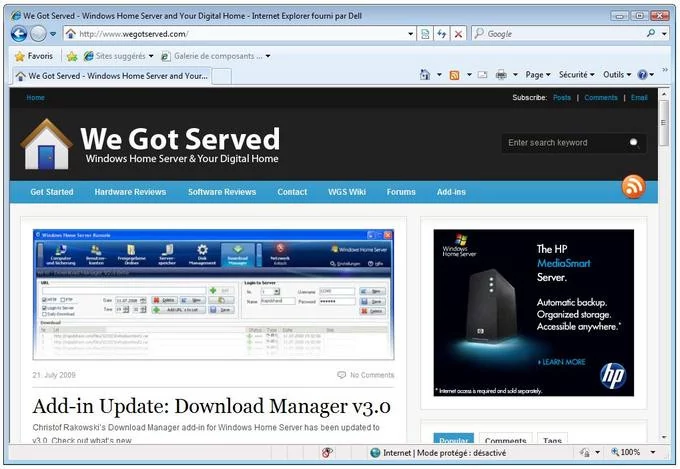Viewport: 680px width, 469px height.
Task: Click LEARN MORE in the HP ad
Action: point(562,362)
